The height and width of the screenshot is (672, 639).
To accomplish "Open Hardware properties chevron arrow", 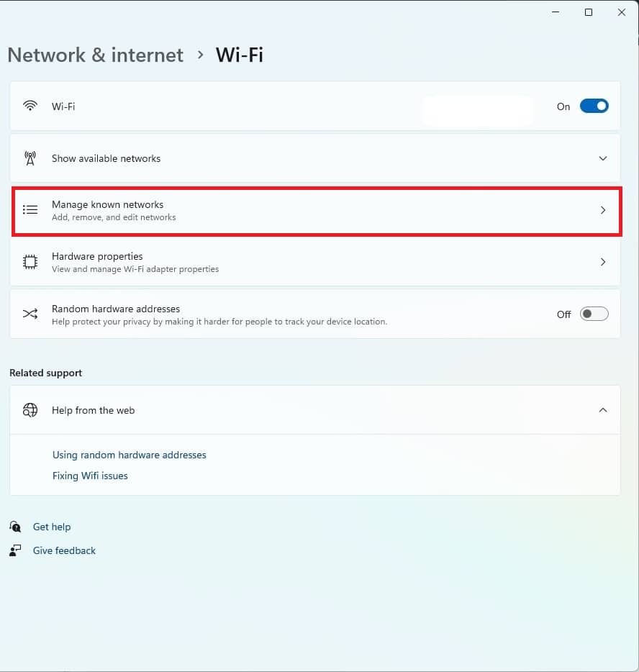I will (x=603, y=262).
